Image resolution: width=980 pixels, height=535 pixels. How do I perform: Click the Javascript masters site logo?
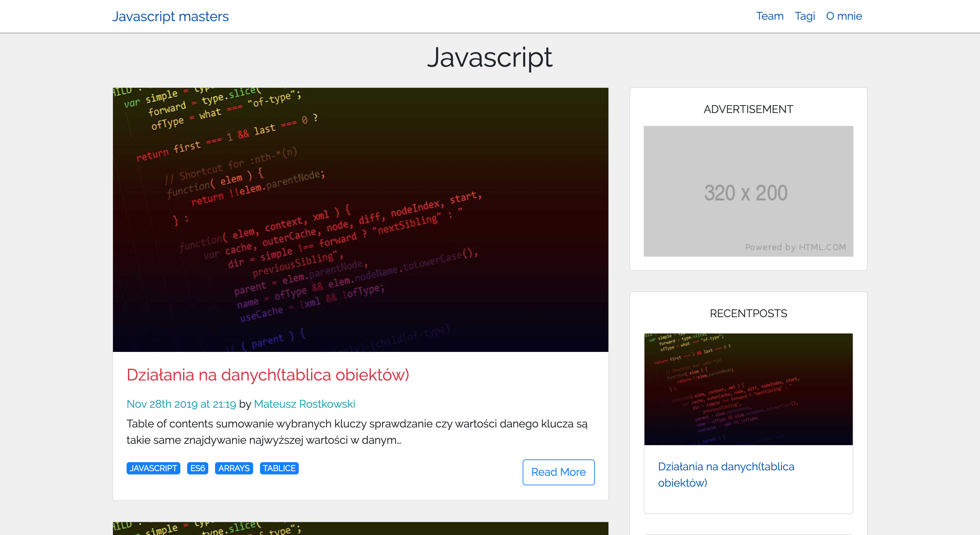170,16
